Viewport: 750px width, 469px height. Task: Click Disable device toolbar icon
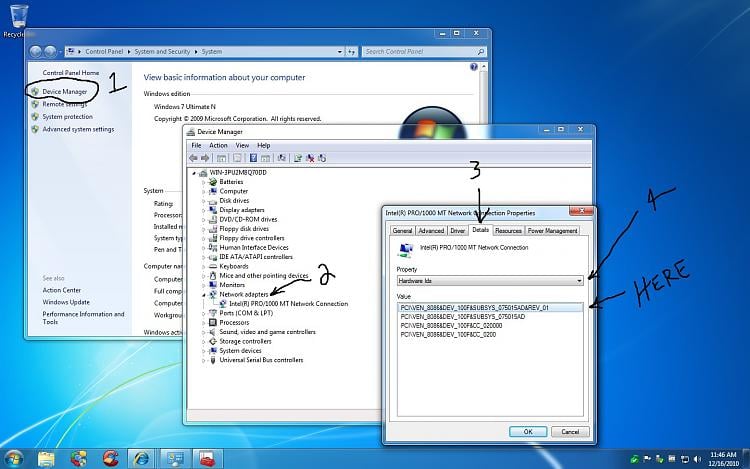[322, 158]
